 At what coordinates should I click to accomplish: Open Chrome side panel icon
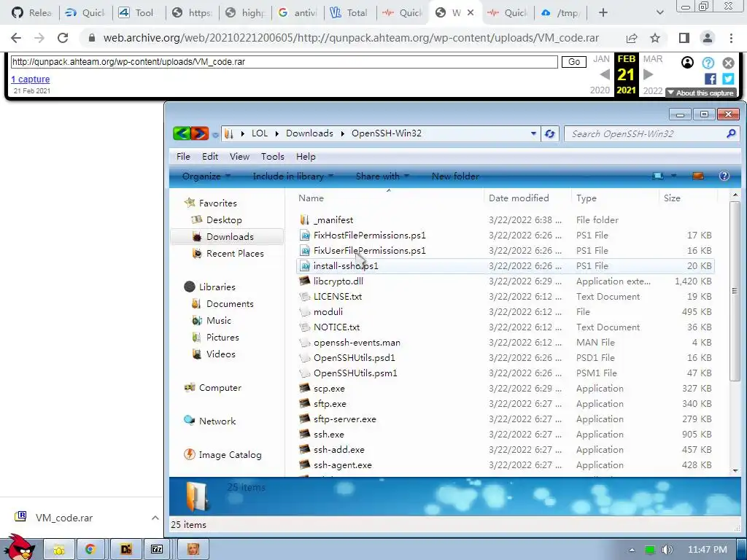coord(684,38)
